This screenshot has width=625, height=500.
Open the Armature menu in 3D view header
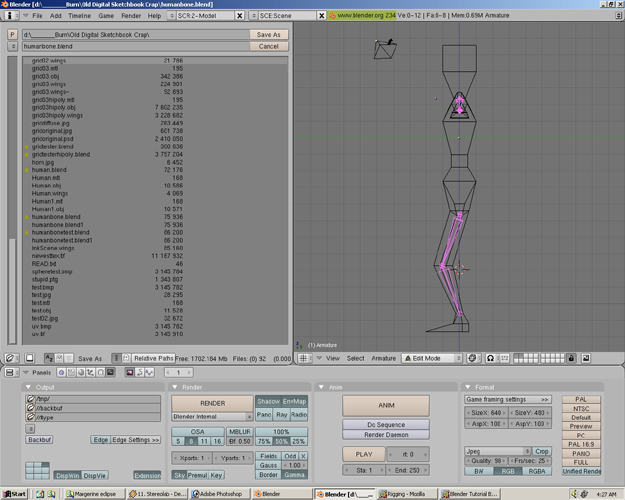383,358
